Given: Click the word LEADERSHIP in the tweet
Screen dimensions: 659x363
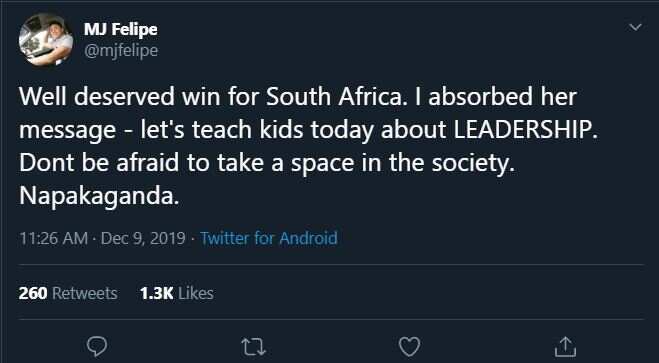Looking at the screenshot, I should tap(525, 131).
